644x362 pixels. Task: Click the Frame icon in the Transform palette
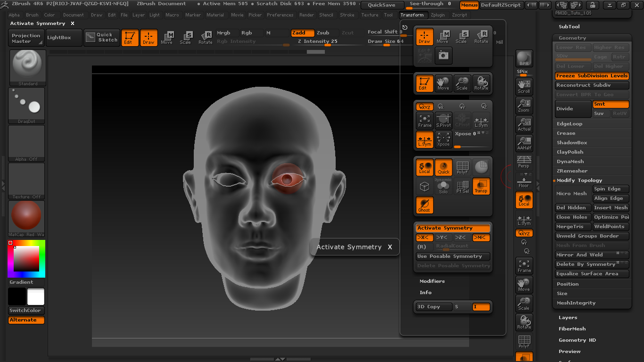point(424,120)
